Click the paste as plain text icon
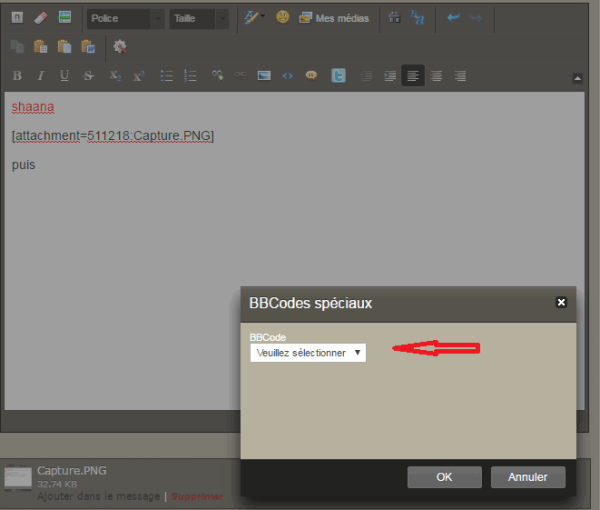The image size is (600, 510). coord(64,47)
